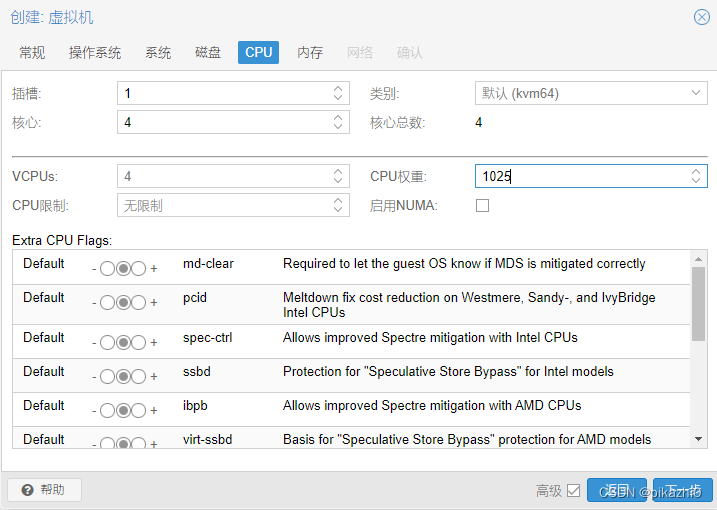Screen dimensions: 717x510
Task: Disable spec-ctrl flag with minus radio
Action: click(107, 343)
